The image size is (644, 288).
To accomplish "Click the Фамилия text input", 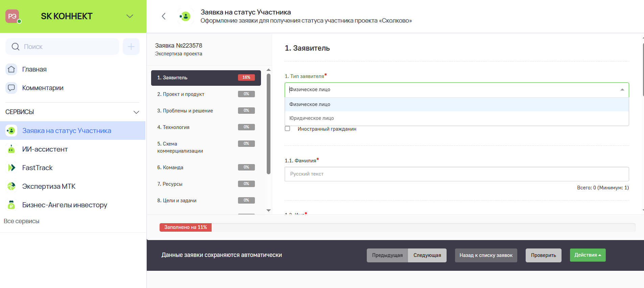I will pos(457,174).
